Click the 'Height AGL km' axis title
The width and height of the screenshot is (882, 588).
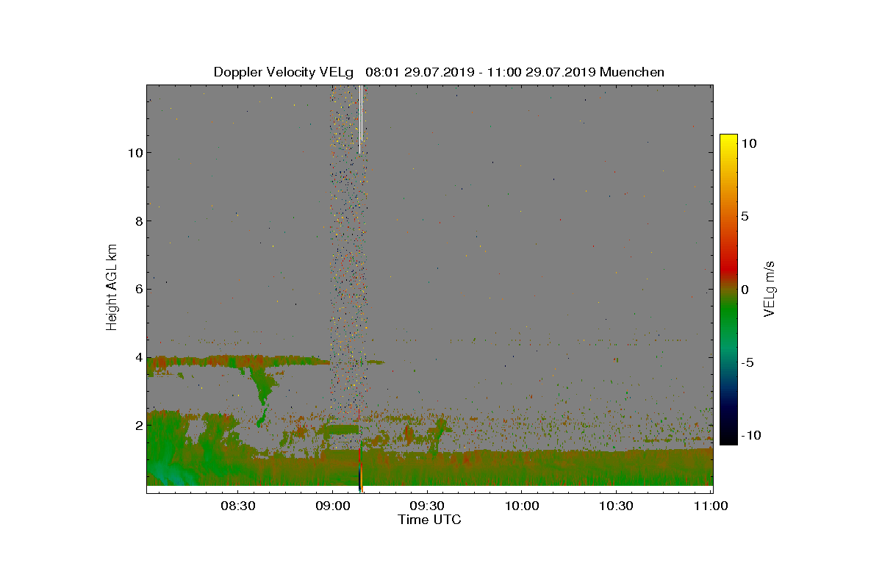pyautogui.click(x=112, y=288)
